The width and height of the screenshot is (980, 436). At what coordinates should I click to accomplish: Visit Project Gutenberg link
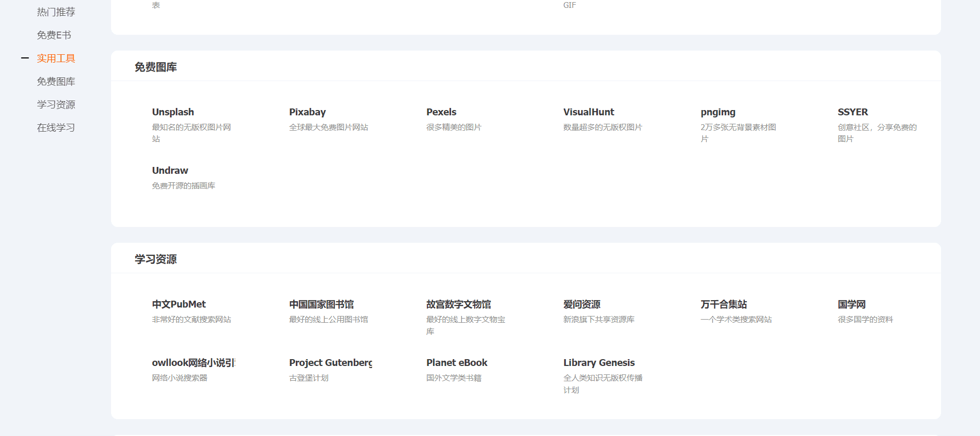click(331, 363)
